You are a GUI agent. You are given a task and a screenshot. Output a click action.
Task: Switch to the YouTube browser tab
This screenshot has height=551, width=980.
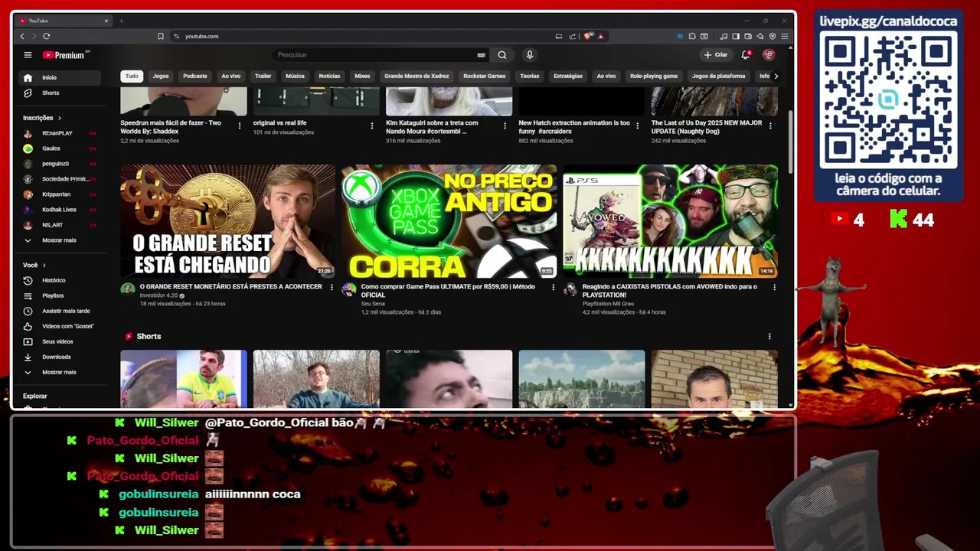[63, 21]
